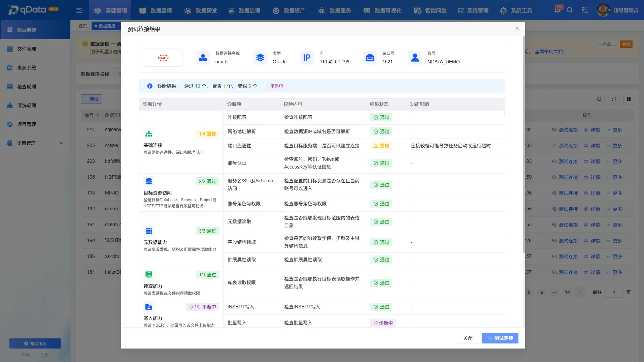This screenshot has width=644, height=362.
Task: Click the search magnifier in the top bar
Action: 570,10
